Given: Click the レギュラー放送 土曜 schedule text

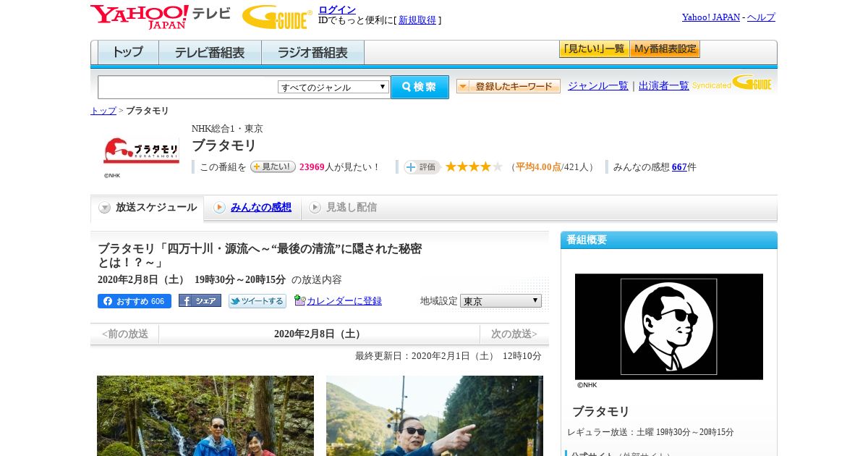Looking at the screenshot, I should (650, 432).
